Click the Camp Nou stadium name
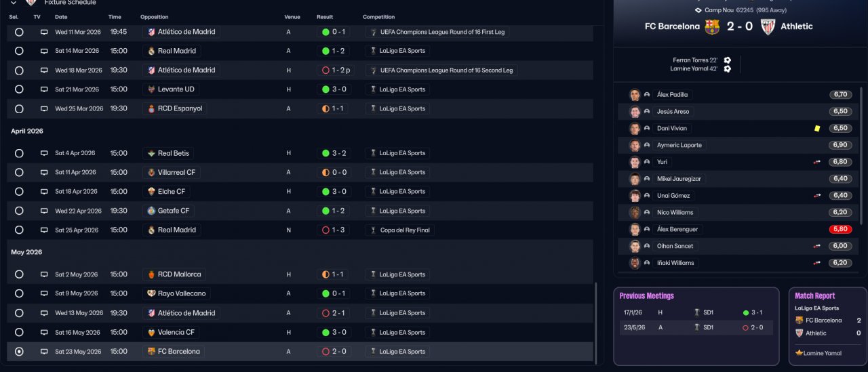The width and height of the screenshot is (868, 372). (x=721, y=10)
